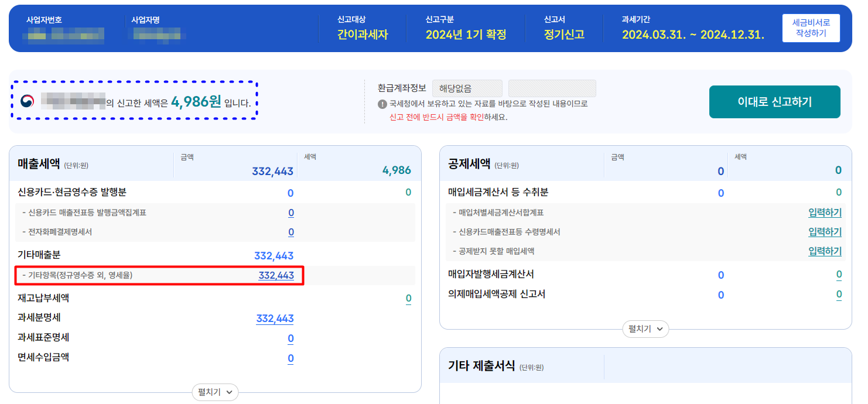
Task: Open the 전자화폐결제명세서 zero amount link
Action: [291, 231]
